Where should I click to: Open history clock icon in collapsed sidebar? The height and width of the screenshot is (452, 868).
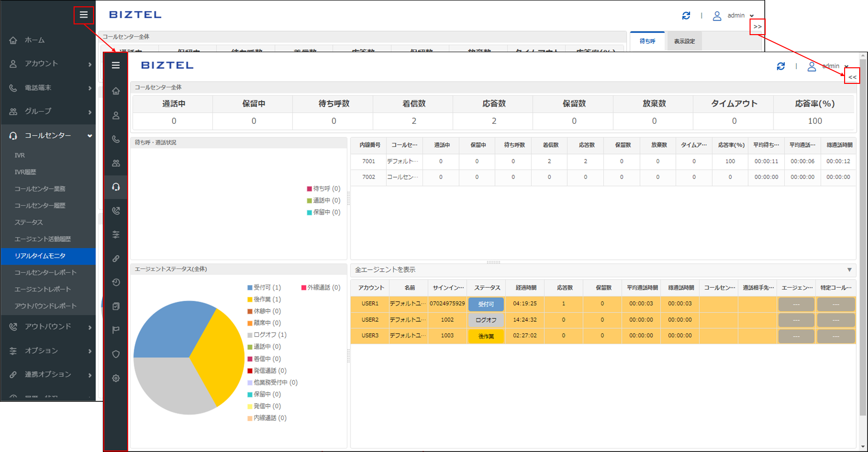[116, 282]
